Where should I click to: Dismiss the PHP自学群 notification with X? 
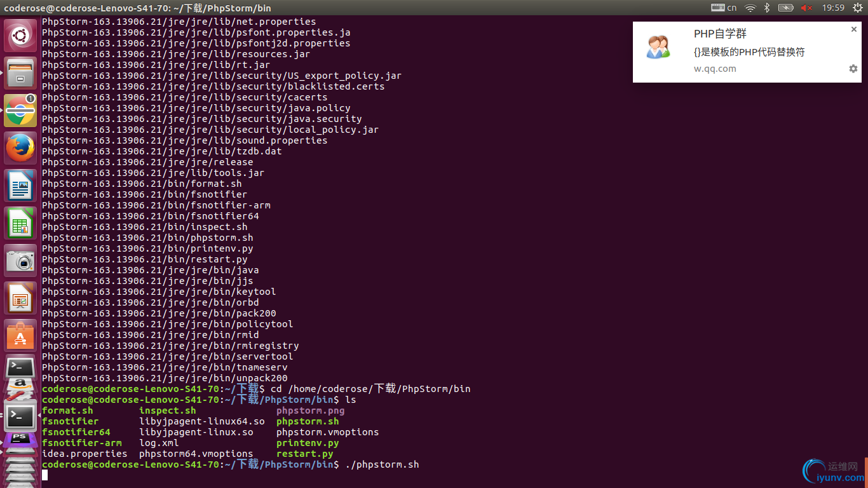(x=854, y=29)
